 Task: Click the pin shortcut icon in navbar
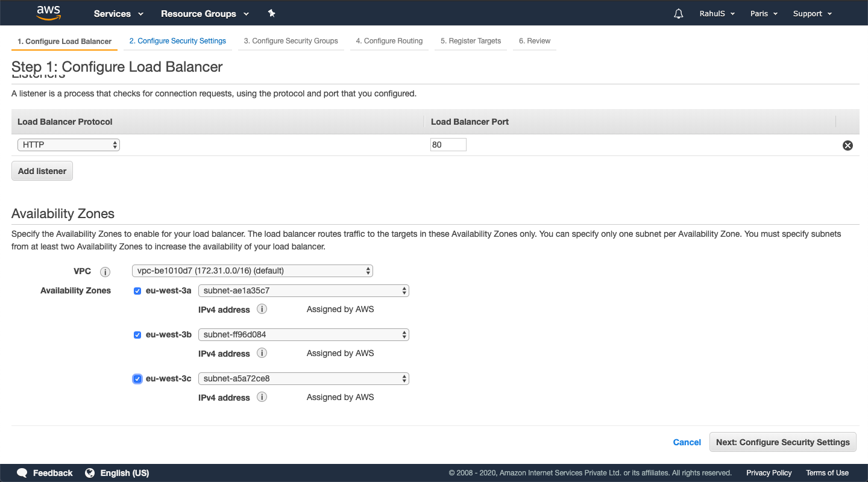tap(271, 13)
